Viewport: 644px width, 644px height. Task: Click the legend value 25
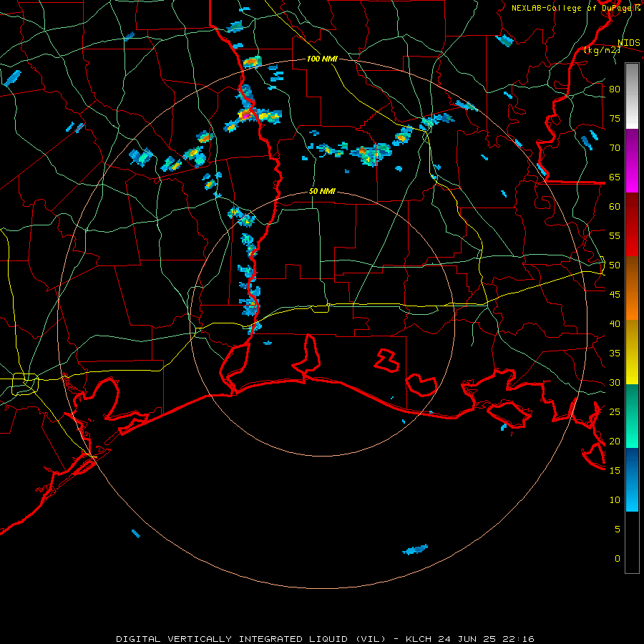tap(615, 412)
